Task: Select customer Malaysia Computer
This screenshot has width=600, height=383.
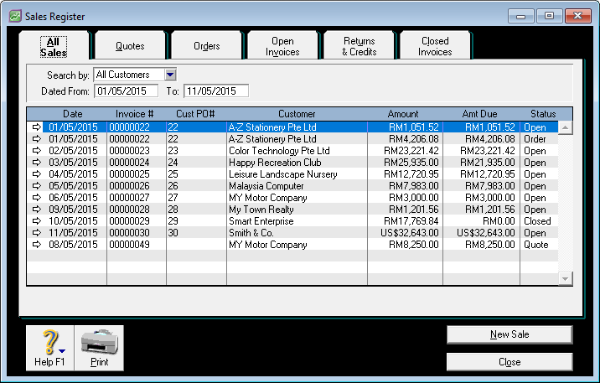Action: (x=266, y=186)
